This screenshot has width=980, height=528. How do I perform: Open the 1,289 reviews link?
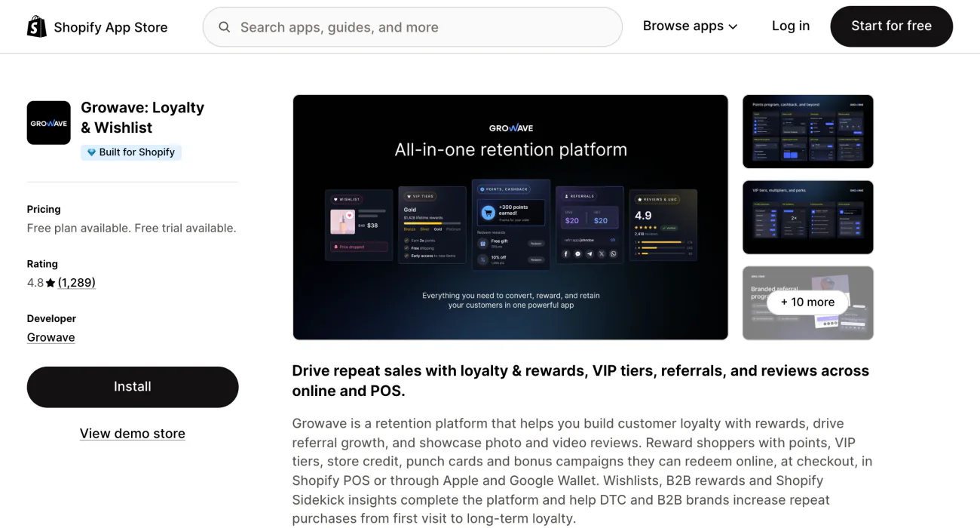point(77,283)
